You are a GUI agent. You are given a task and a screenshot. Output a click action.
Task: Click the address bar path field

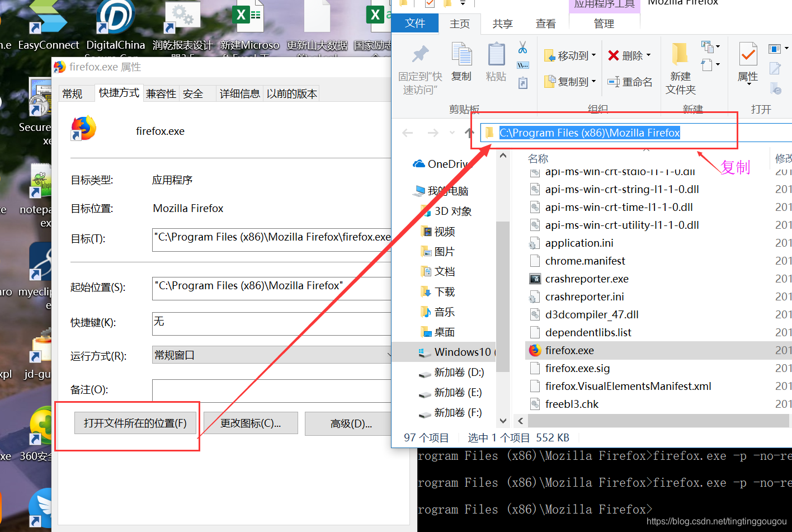pyautogui.click(x=635, y=133)
